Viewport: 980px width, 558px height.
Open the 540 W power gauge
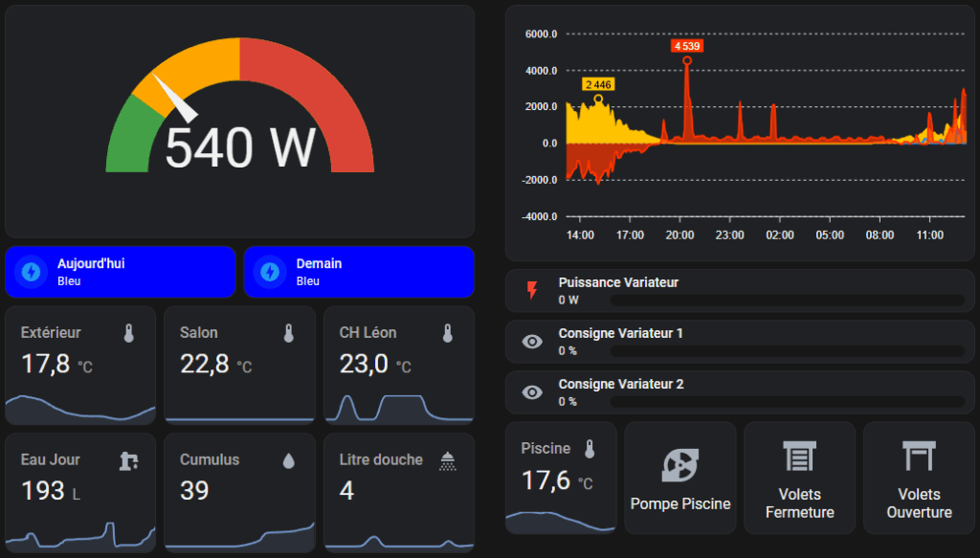pyautogui.click(x=239, y=120)
